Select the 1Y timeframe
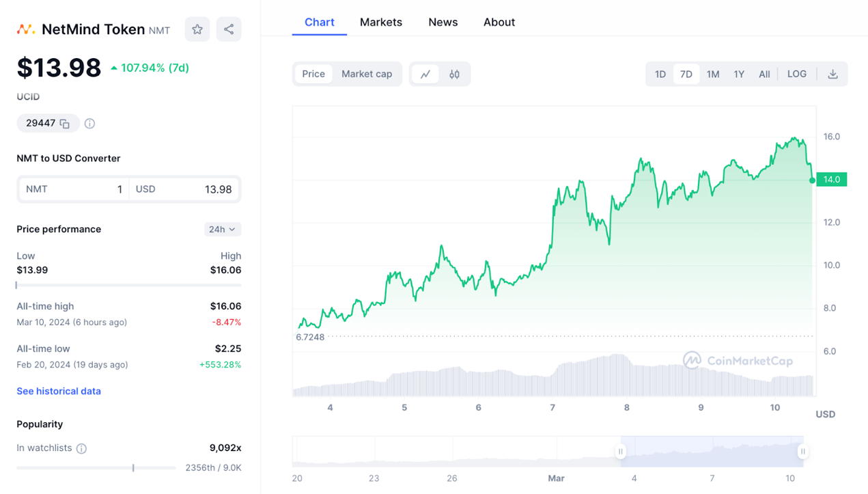 [x=739, y=74]
